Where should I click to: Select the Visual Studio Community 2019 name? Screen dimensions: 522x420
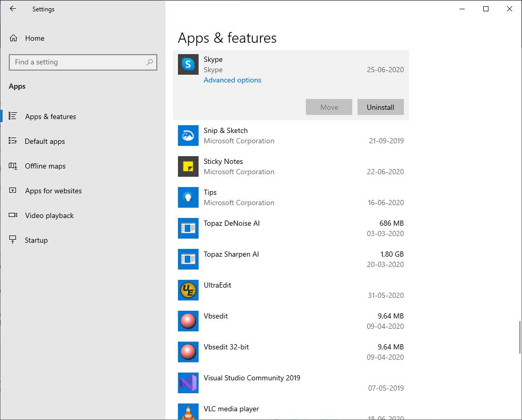[x=252, y=378]
